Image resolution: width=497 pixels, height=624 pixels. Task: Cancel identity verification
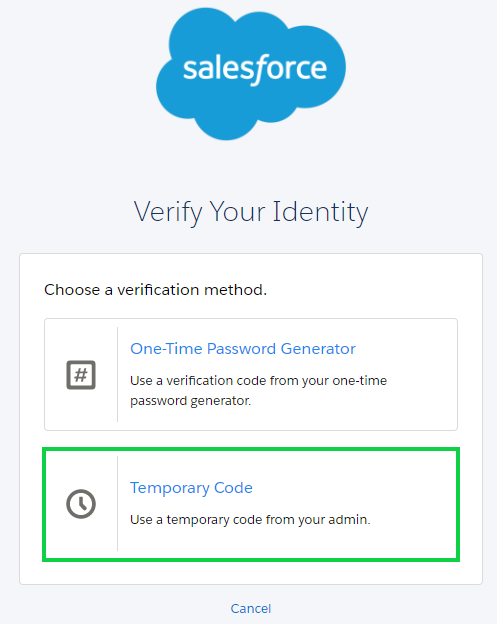[x=251, y=608]
